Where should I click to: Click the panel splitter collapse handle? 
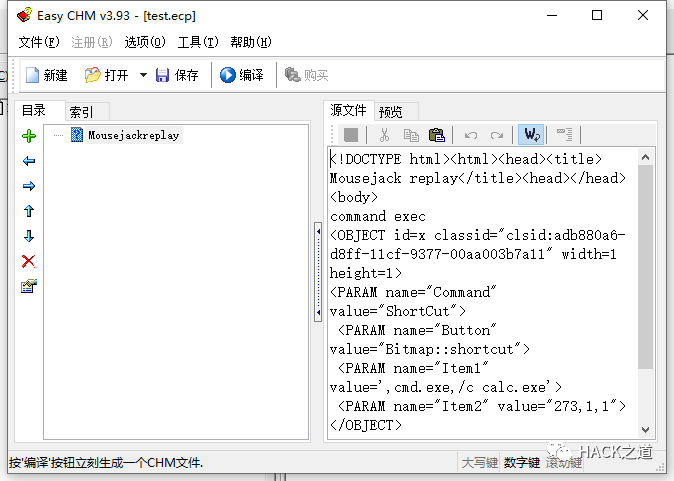click(318, 272)
